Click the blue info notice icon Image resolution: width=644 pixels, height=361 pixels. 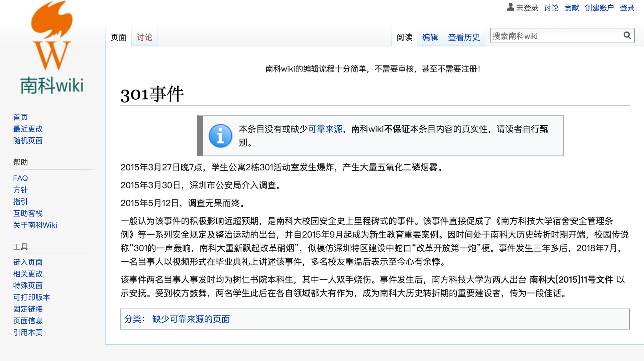pos(220,136)
